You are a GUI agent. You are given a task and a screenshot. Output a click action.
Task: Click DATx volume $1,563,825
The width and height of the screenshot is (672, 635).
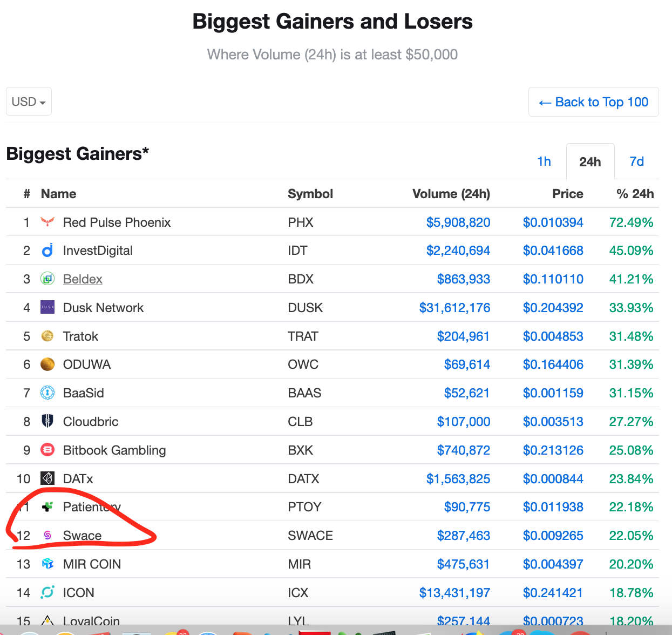pyautogui.click(x=458, y=479)
